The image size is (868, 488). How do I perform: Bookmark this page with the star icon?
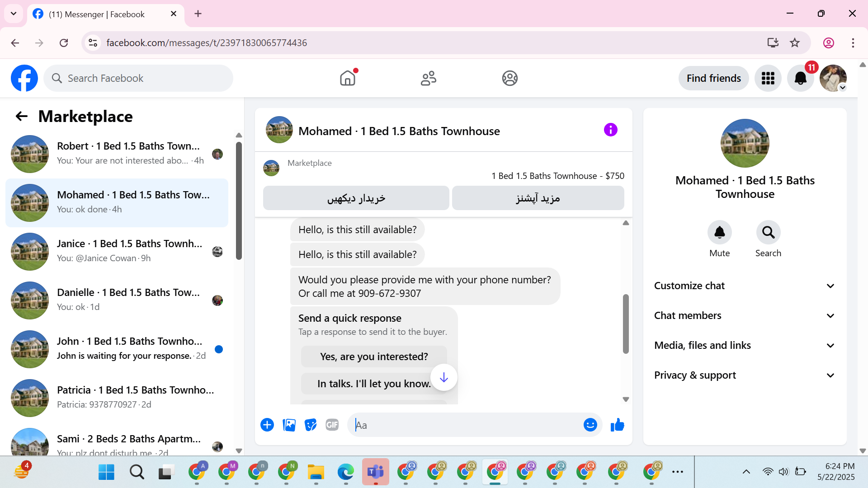tap(795, 42)
